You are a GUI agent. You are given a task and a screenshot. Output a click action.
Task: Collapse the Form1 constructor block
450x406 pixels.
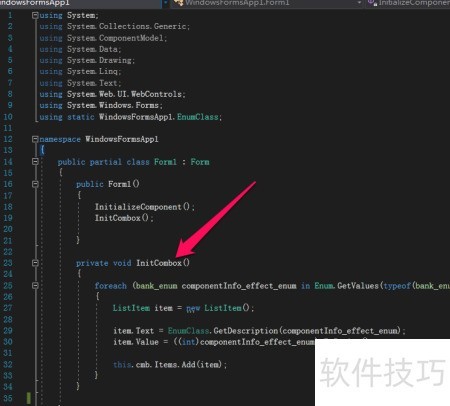click(x=35, y=184)
